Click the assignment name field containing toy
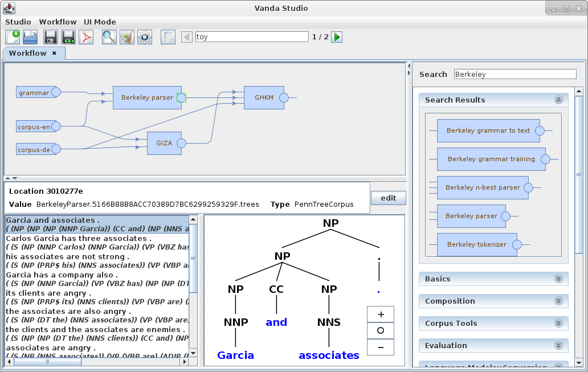The image size is (588, 372). click(x=252, y=37)
